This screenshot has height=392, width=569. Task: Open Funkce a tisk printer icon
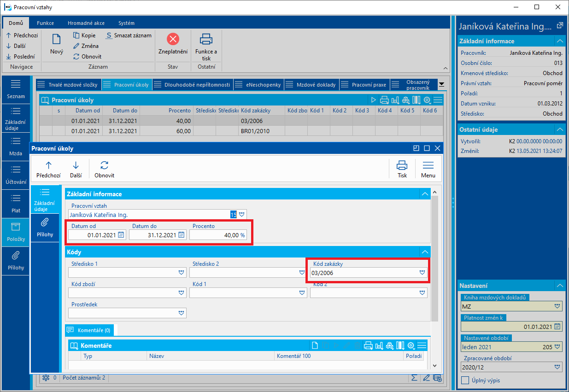click(x=206, y=39)
